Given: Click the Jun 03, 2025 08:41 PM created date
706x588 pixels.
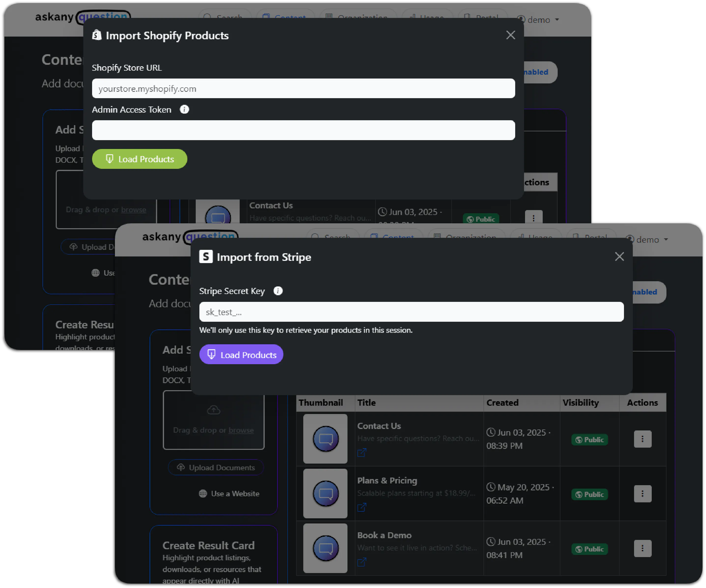Looking at the screenshot, I should pos(518,548).
